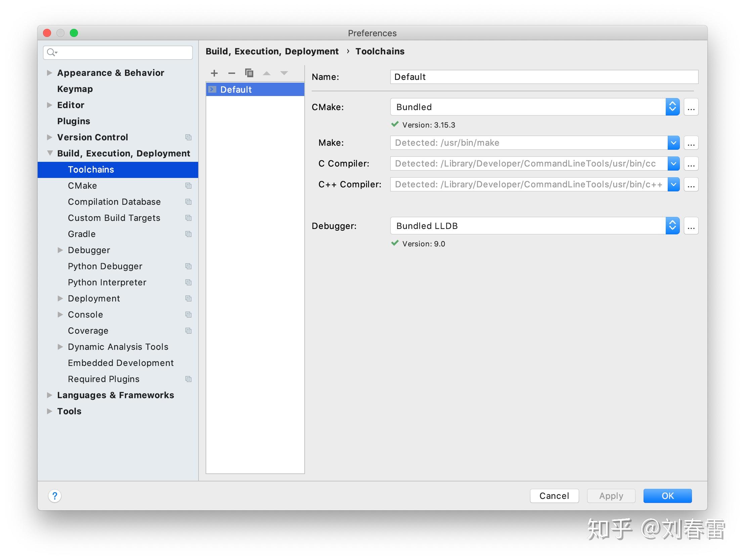Viewport: 745px width, 560px height.
Task: Select Plugins in settings tree
Action: [74, 121]
